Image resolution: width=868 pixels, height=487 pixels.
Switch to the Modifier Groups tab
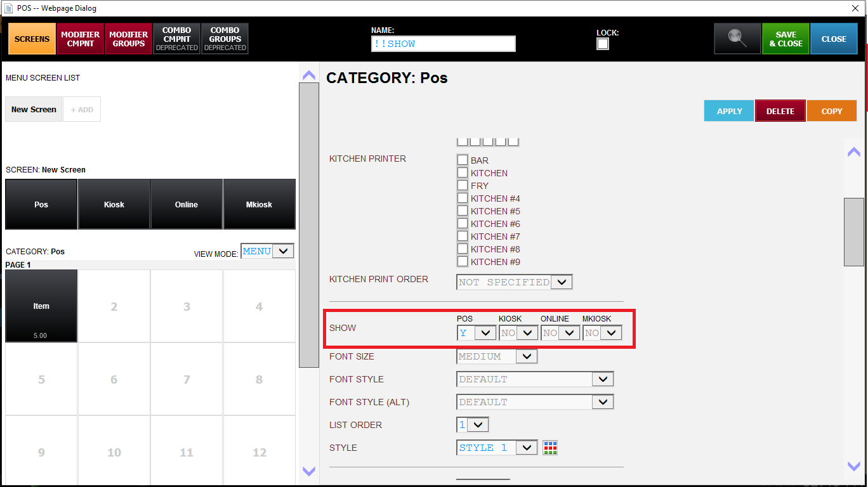pyautogui.click(x=128, y=39)
